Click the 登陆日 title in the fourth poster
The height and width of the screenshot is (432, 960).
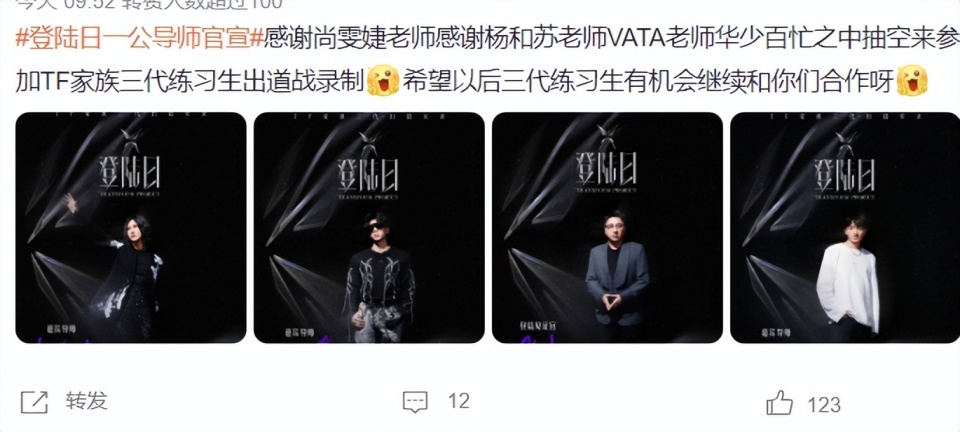[844, 173]
